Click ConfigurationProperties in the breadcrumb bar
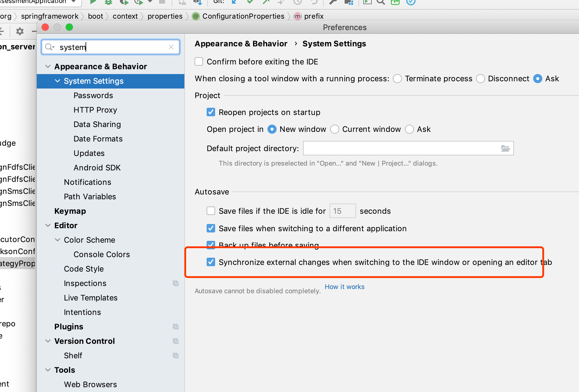 243,16
